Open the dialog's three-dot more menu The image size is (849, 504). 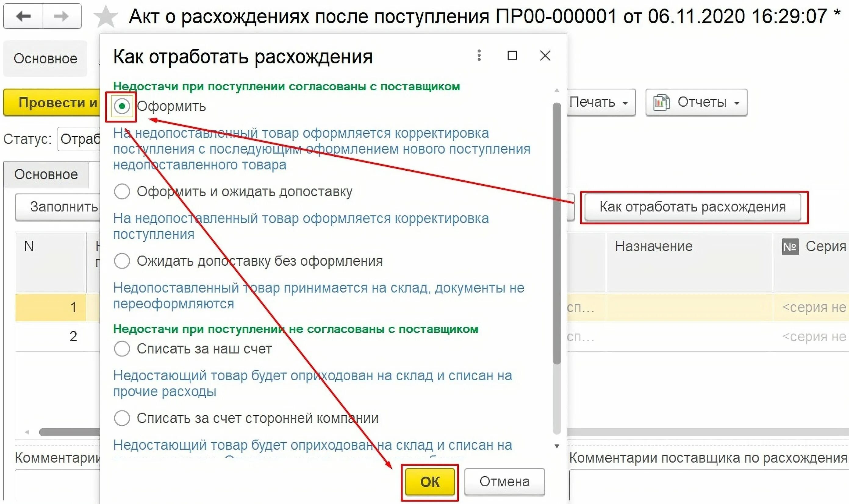(479, 55)
